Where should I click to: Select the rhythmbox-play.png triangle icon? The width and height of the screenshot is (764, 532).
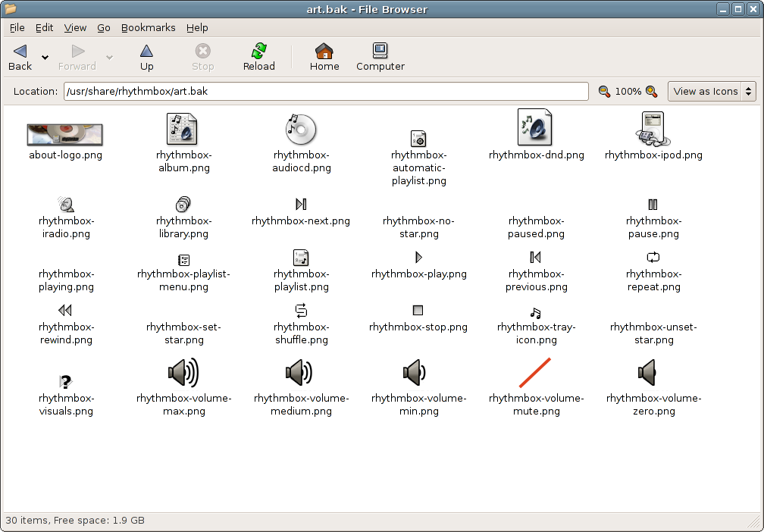tap(418, 257)
